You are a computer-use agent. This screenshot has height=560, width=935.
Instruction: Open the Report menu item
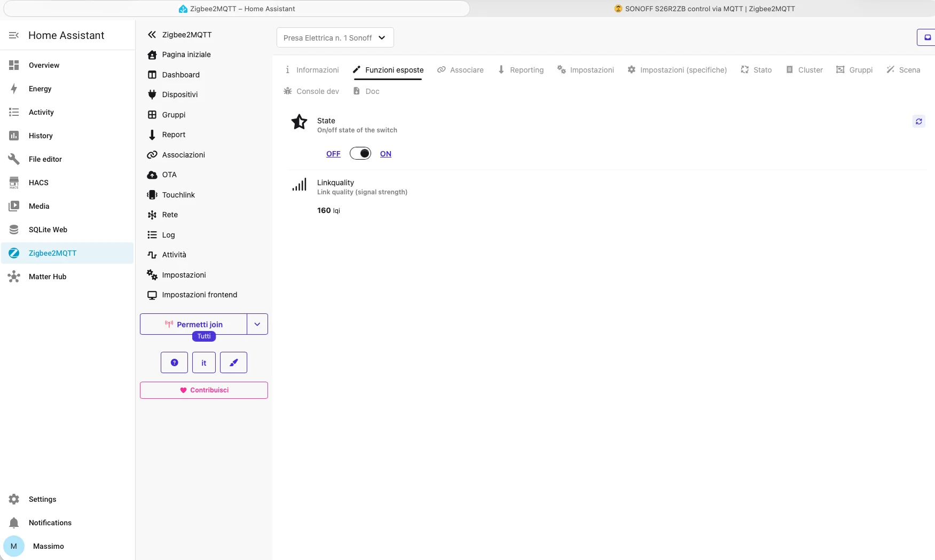174,135
